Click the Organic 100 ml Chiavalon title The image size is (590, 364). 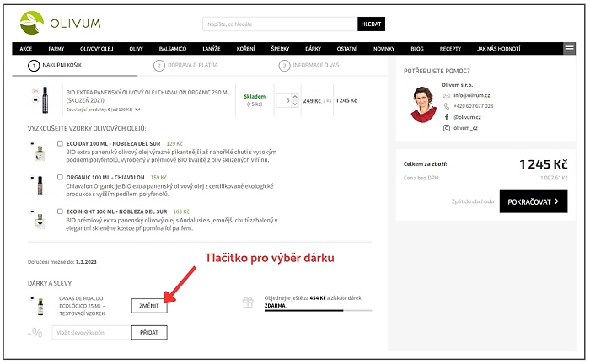[x=105, y=178]
